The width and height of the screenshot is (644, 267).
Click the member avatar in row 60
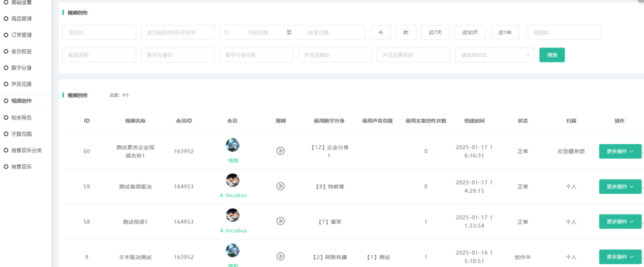pos(233,145)
